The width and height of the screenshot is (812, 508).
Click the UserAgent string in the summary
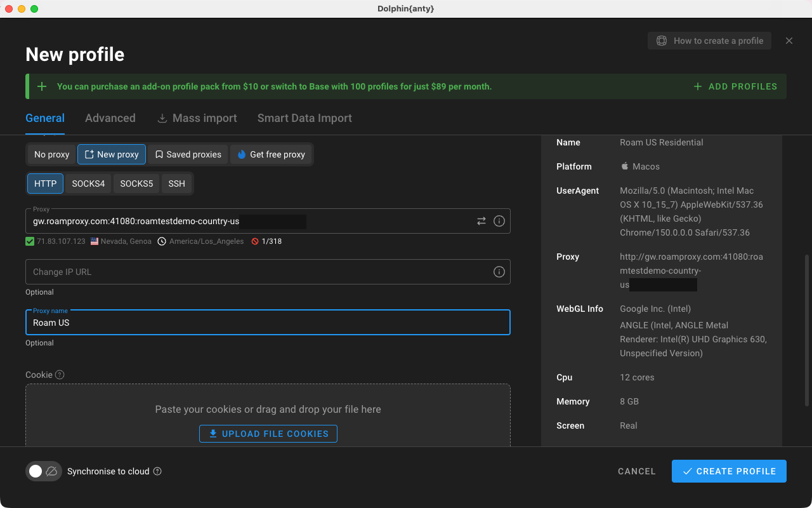click(691, 211)
